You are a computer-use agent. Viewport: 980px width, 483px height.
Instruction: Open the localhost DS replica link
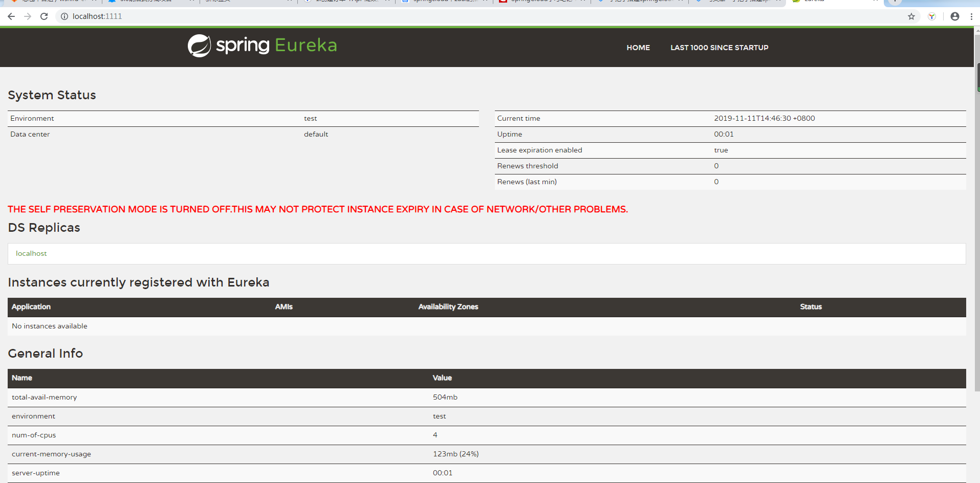coord(31,253)
